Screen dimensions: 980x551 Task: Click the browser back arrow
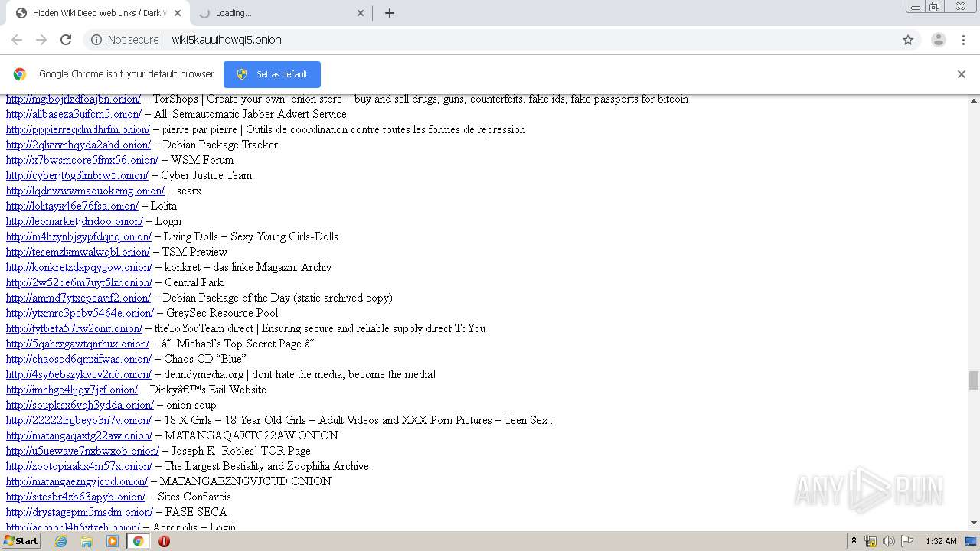(17, 40)
